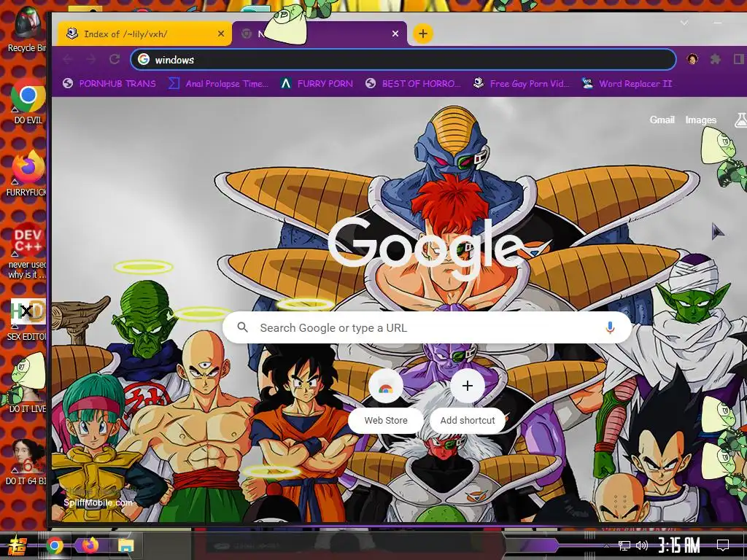Open the Chrome profile avatar menu

point(692,60)
